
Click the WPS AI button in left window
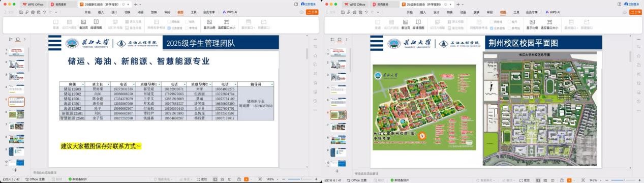click(230, 12)
